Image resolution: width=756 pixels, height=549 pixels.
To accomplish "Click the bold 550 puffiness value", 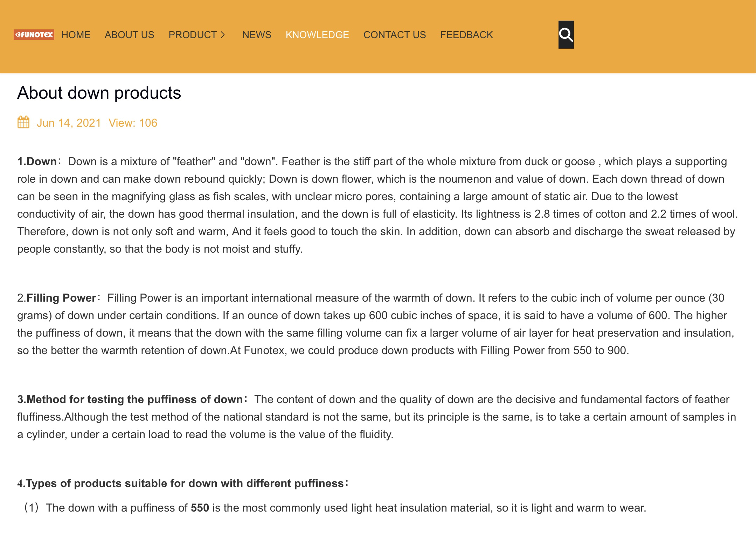I will pyautogui.click(x=200, y=508).
